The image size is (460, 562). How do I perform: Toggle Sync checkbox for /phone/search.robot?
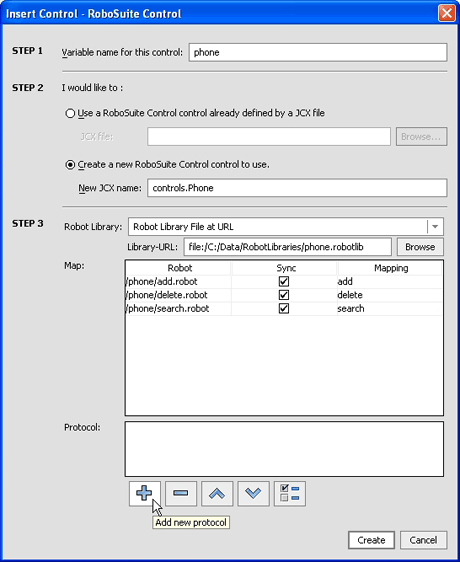(284, 309)
